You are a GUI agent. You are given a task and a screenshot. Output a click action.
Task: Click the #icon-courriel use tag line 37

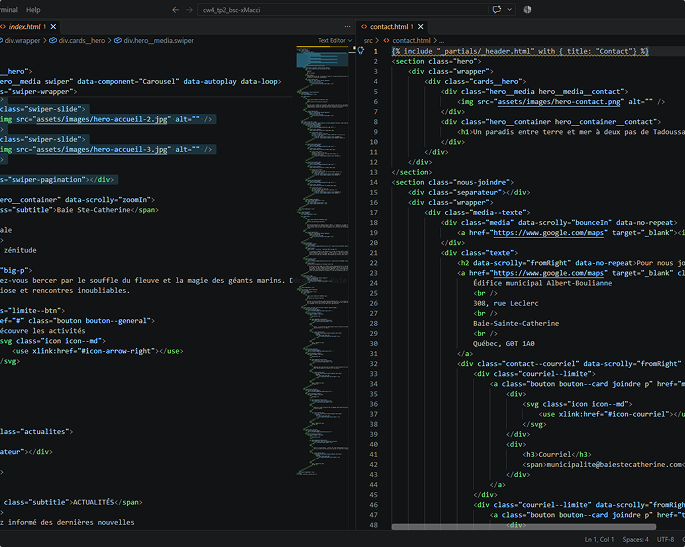(612, 414)
